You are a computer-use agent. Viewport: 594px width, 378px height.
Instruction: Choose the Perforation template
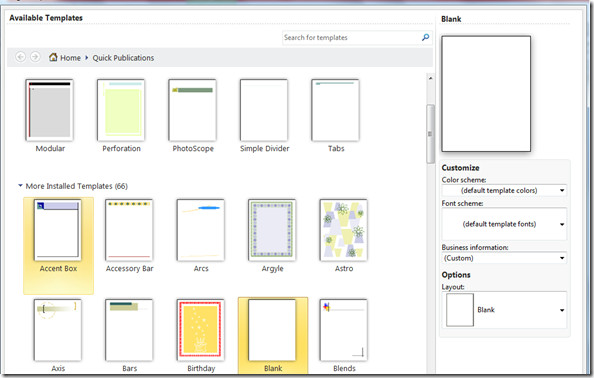[120, 110]
